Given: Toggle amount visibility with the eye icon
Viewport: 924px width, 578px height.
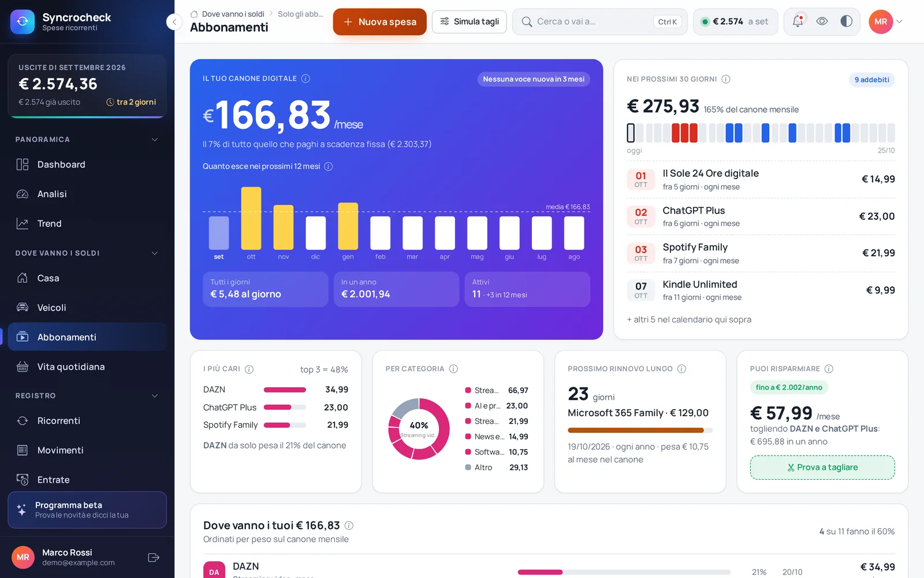Looking at the screenshot, I should click(822, 21).
